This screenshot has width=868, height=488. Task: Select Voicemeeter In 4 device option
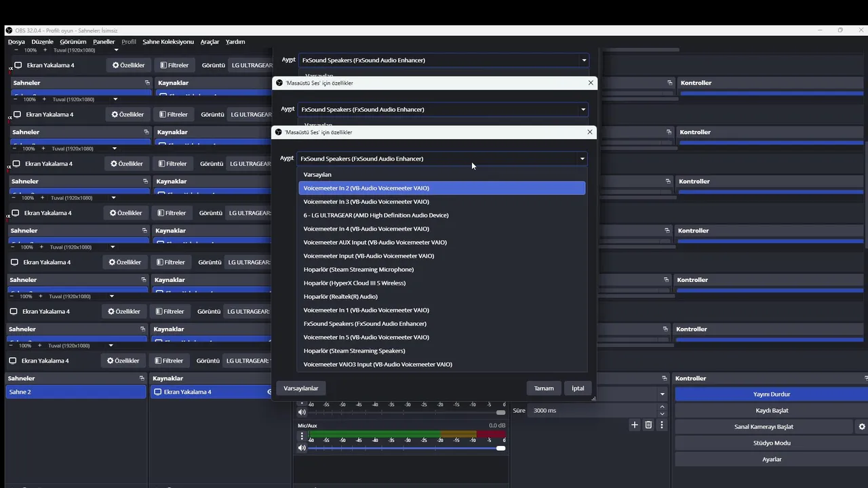click(x=441, y=228)
